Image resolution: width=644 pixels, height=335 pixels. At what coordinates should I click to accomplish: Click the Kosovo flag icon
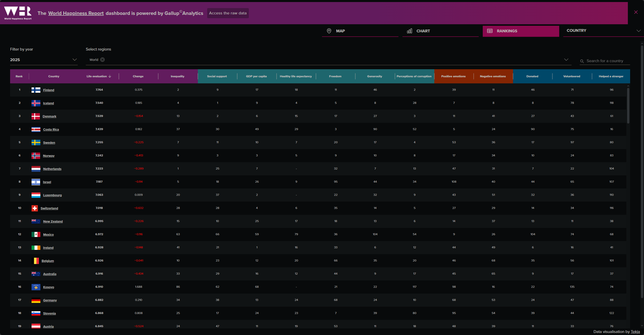(36, 287)
